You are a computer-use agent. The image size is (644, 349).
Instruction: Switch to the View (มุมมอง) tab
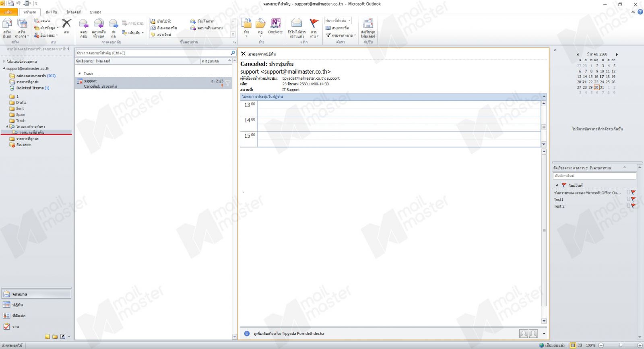tap(95, 12)
